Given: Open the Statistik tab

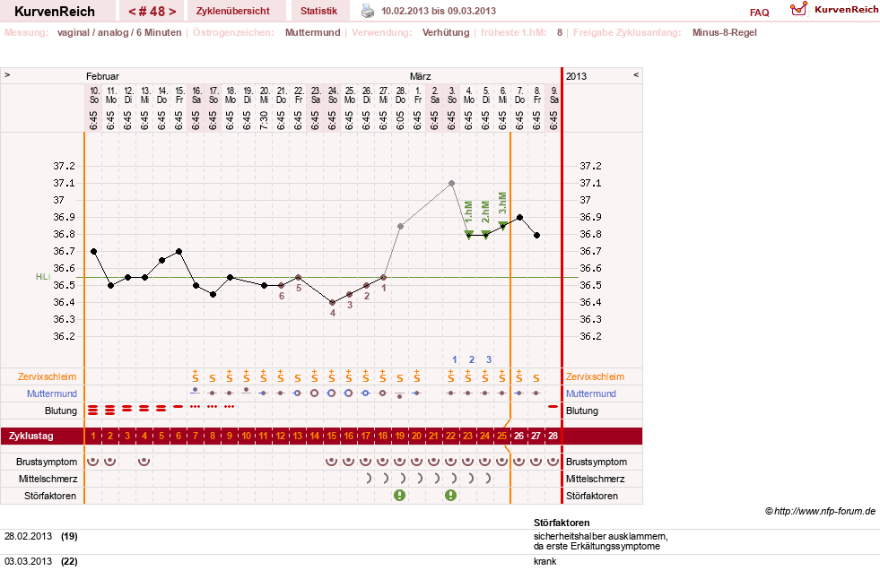Looking at the screenshot, I should click(318, 11).
